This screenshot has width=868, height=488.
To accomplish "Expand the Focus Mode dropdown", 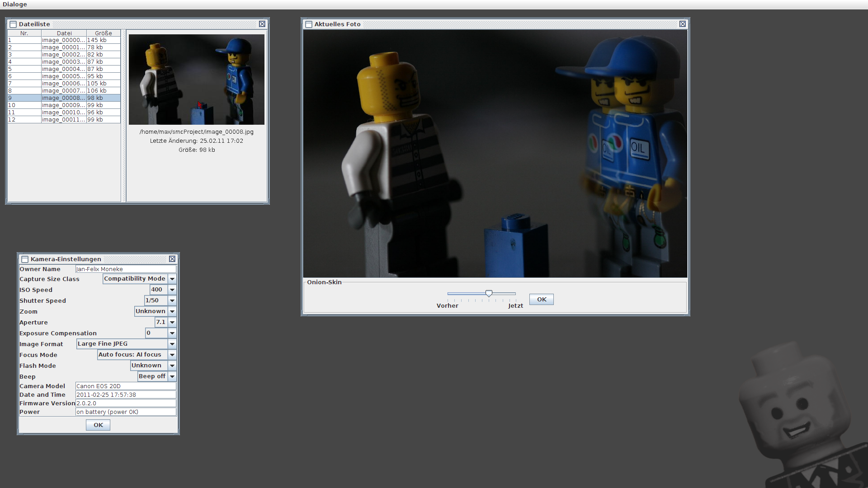I will [x=172, y=355].
